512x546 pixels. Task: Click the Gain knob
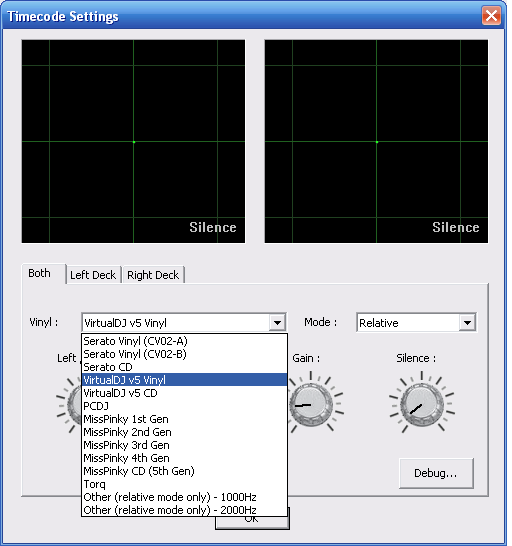click(x=311, y=404)
